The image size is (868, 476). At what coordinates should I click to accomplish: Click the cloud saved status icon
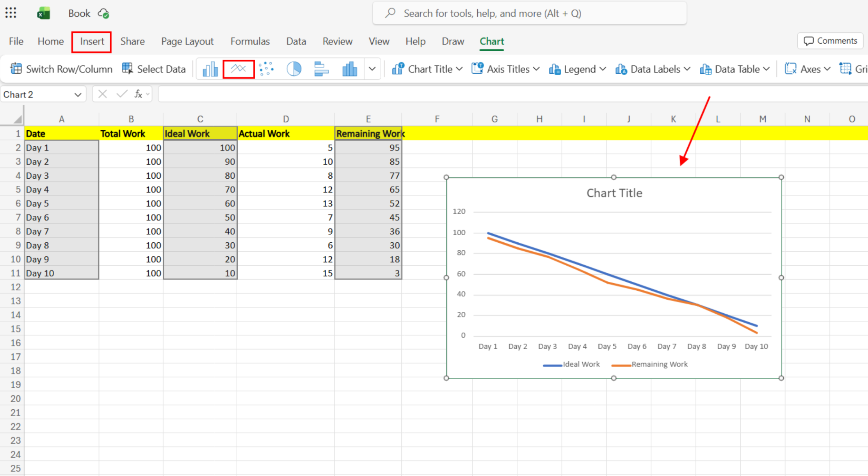click(103, 13)
